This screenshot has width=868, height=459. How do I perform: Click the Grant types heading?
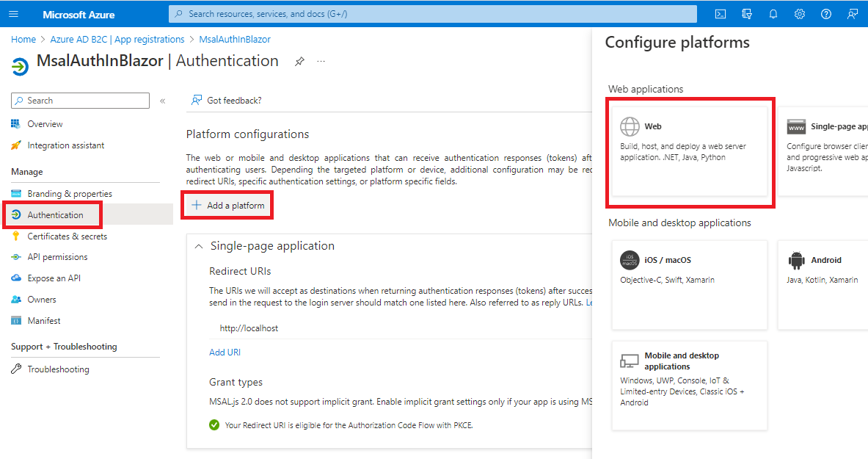[236, 383]
